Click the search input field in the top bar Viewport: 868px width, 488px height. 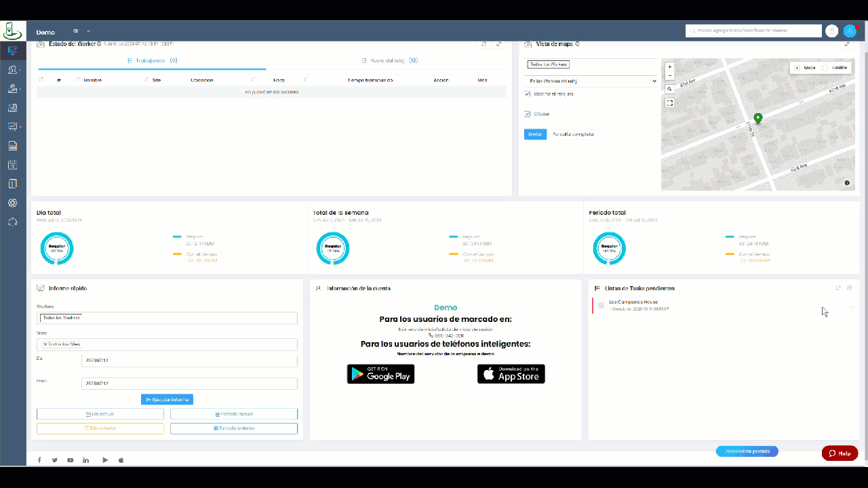click(x=753, y=30)
